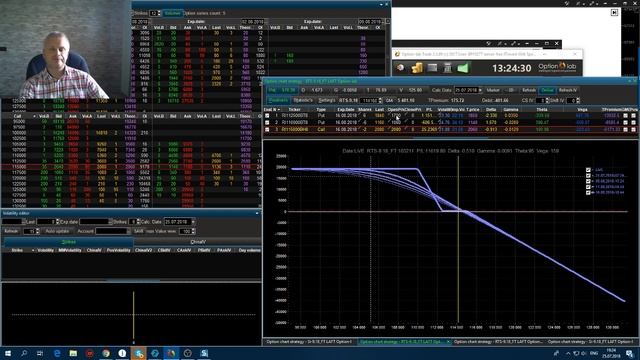Toggle the GM checkbox in row 2 of positions
The height and width of the screenshot is (360, 640).
[625, 122]
